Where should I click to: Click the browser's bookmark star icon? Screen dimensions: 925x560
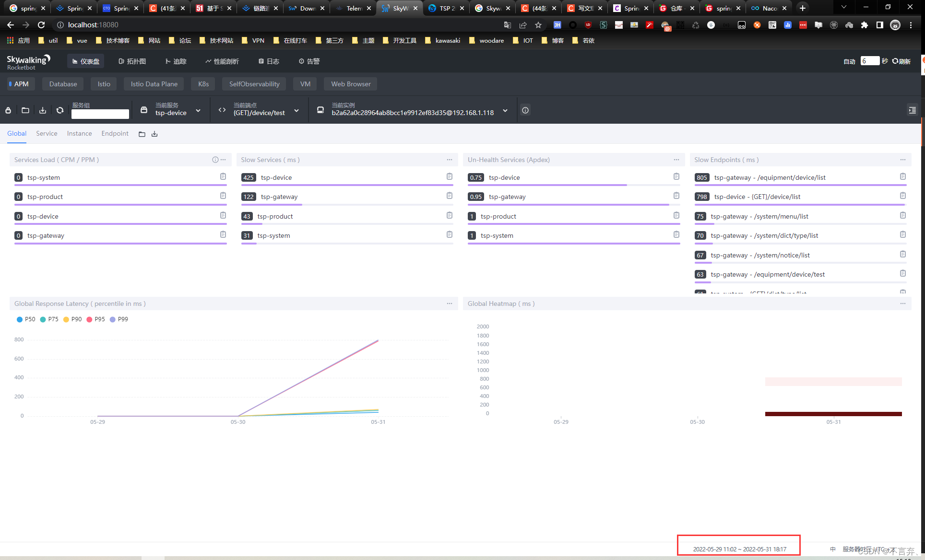(538, 25)
